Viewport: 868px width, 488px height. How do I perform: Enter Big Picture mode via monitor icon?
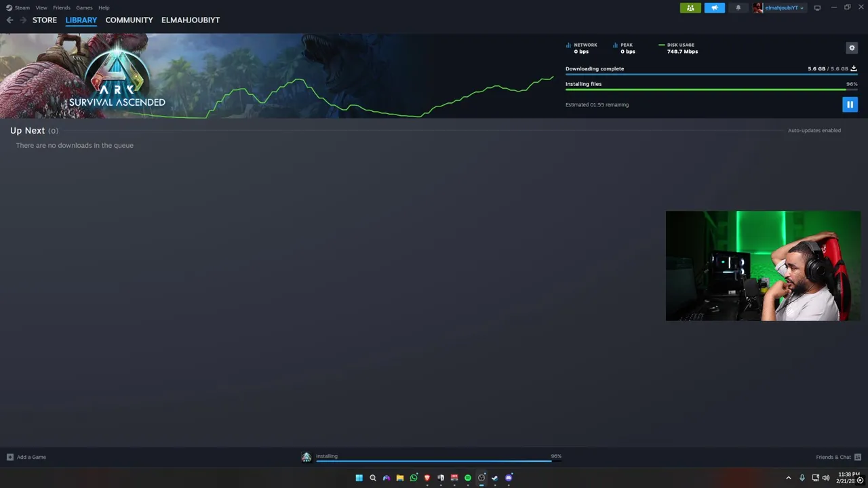coord(817,7)
